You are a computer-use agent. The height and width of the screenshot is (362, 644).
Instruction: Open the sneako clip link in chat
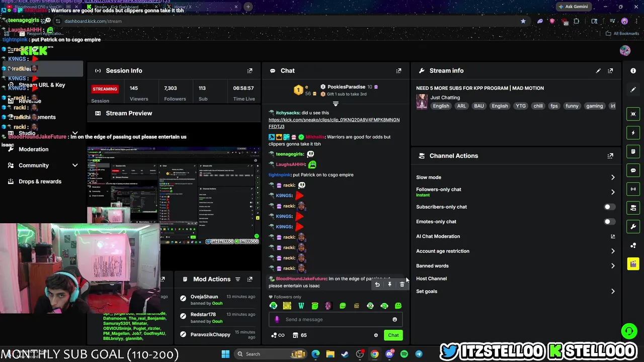(334, 123)
